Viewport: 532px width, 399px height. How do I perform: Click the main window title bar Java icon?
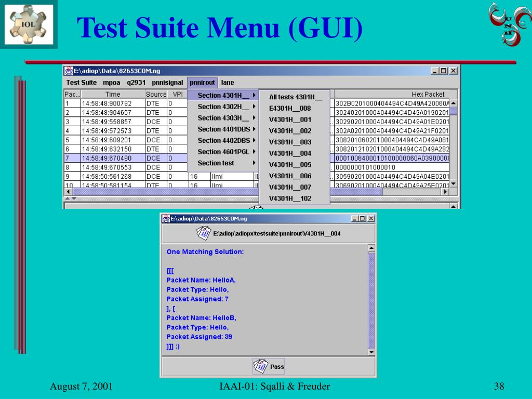click(x=69, y=71)
